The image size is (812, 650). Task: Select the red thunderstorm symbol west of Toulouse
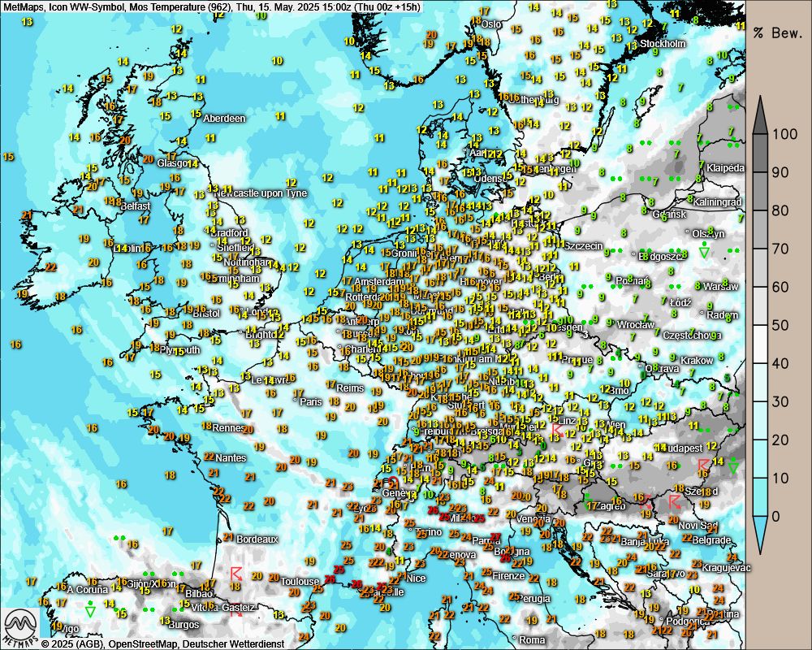[236, 574]
